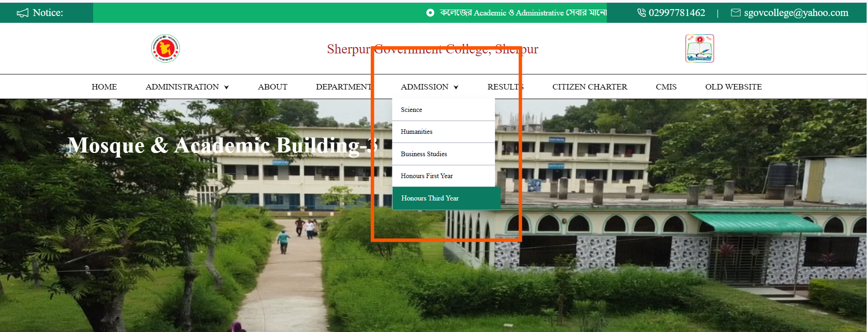Click the phone handset icon
This screenshot has height=332, width=868.
[x=641, y=13]
